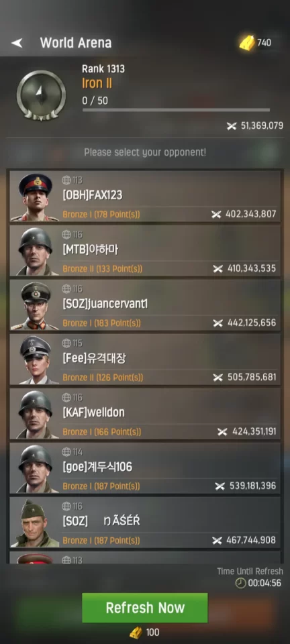Choose opponent [KAF]welldon
This screenshot has width=290, height=644.
pos(145,414)
